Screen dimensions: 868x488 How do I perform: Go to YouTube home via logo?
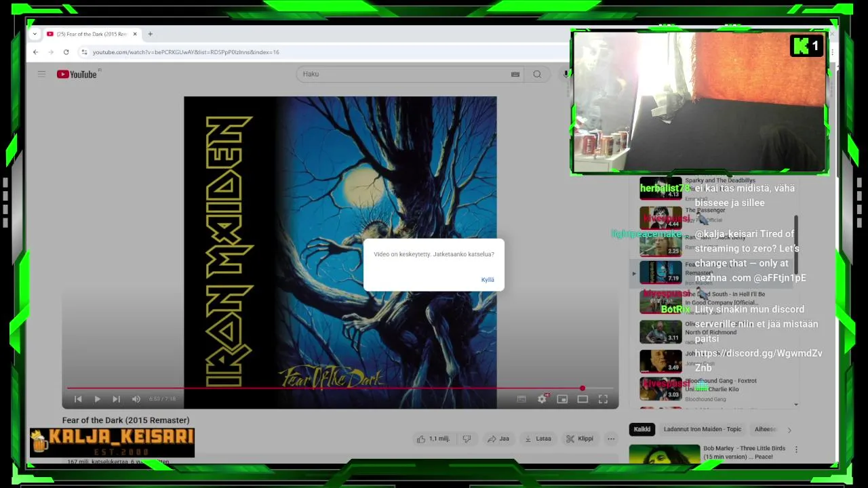tap(77, 74)
